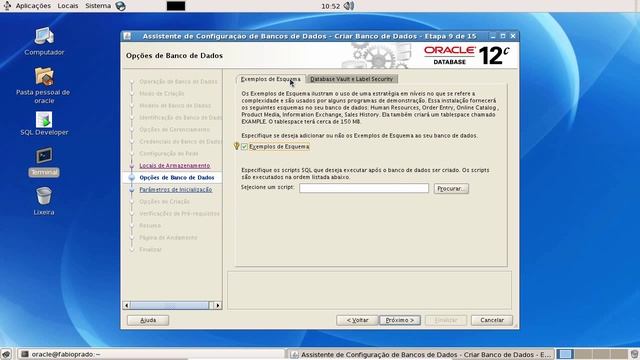Select the Opções de Banco de Dados step

[177, 178]
